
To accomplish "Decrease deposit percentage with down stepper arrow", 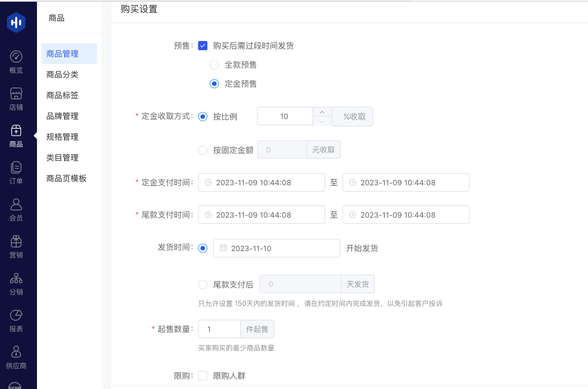I will pyautogui.click(x=322, y=121).
